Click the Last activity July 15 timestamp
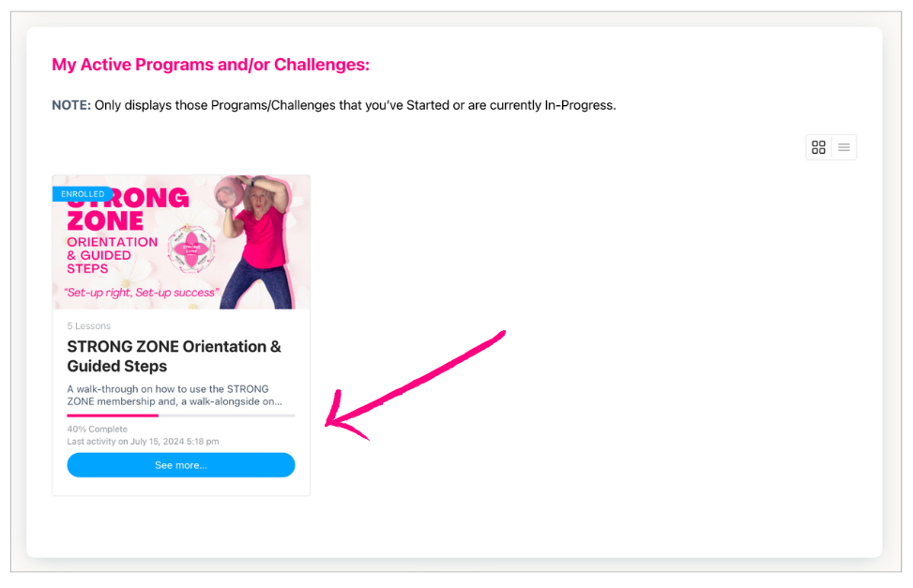The width and height of the screenshot is (913, 588). 143,442
